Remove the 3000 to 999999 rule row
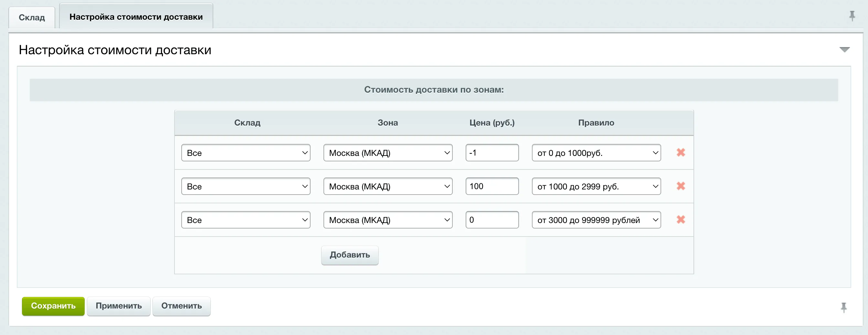 coord(681,220)
